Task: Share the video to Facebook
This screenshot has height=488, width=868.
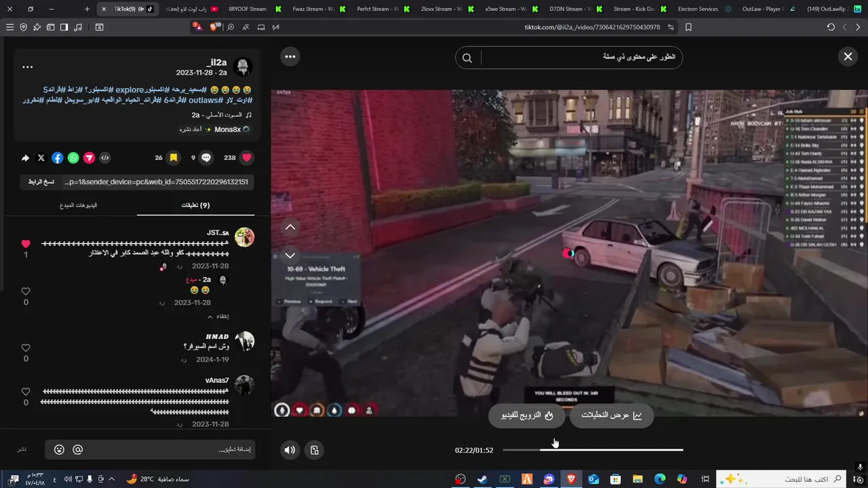Action: tap(58, 158)
